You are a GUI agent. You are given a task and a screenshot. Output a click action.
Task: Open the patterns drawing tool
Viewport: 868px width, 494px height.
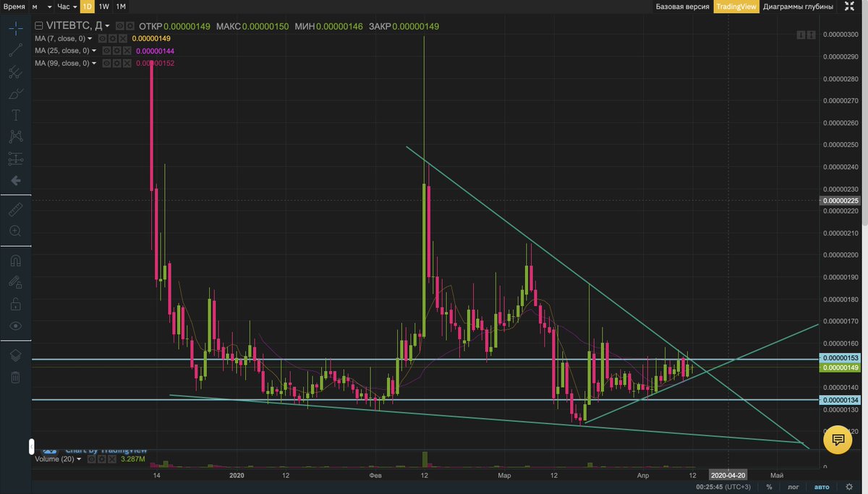(15, 137)
